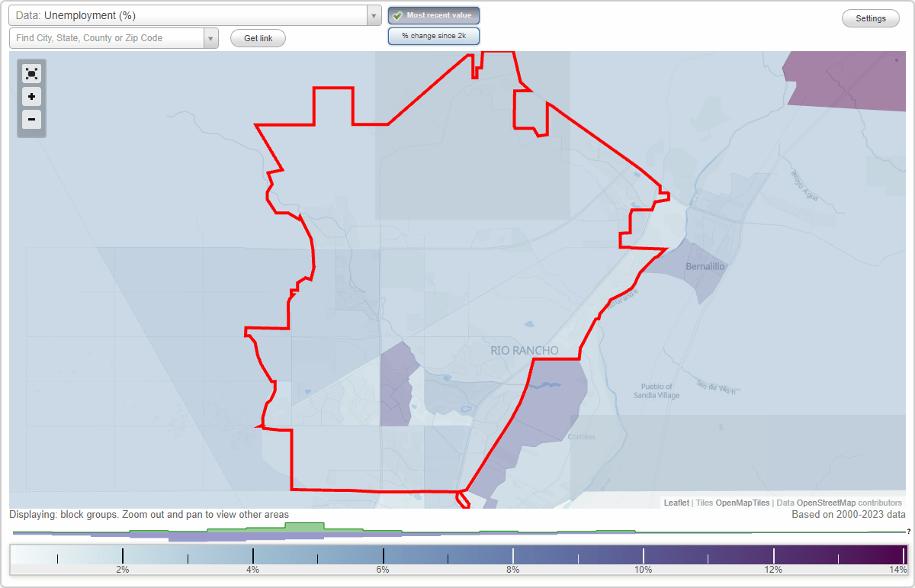Click the green checkmark on Most recent value

(x=398, y=15)
